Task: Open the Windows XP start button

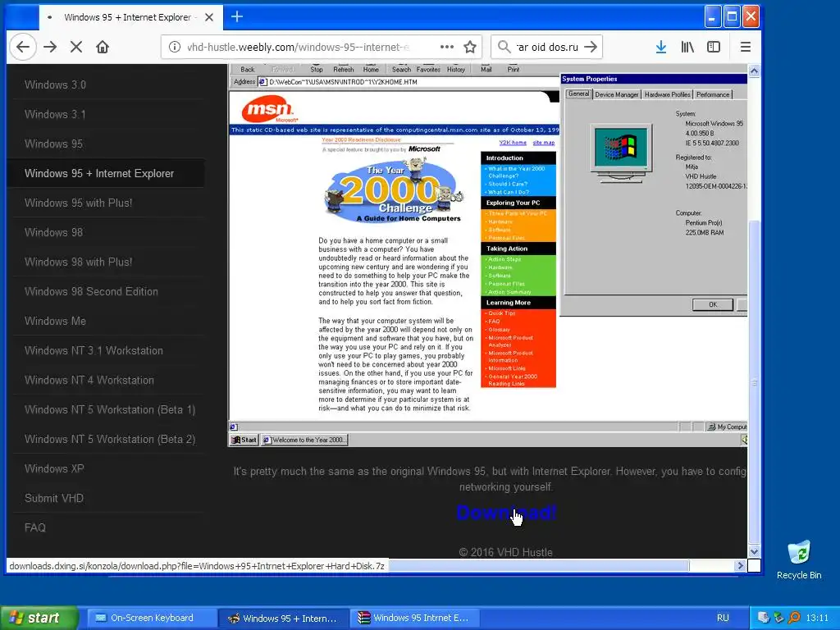Action: 39,618
